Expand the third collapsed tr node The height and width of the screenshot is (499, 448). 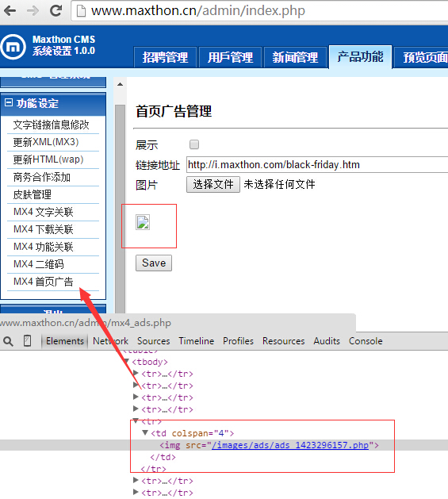(x=136, y=397)
